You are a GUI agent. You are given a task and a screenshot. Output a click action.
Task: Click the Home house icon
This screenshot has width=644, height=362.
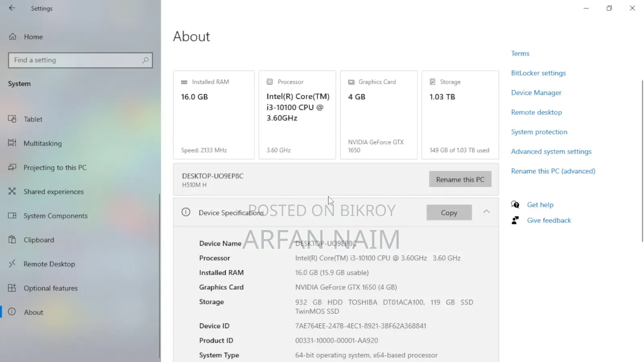[x=12, y=37]
